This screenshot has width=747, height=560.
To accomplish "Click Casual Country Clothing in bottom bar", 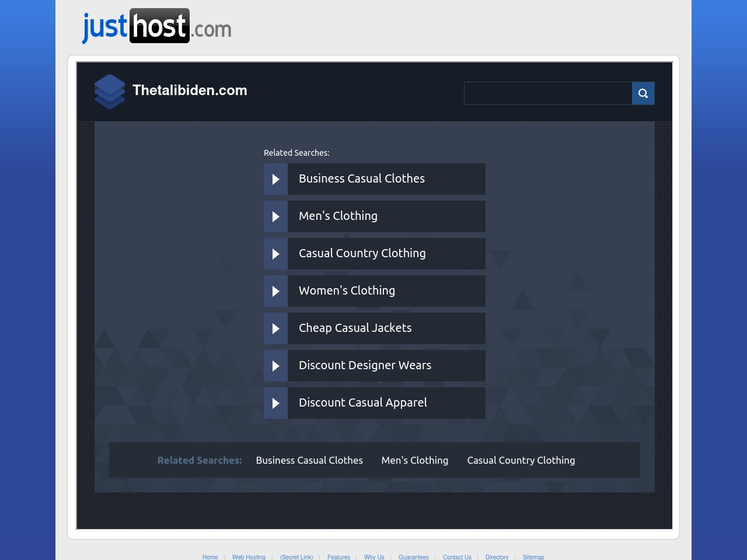I will pyautogui.click(x=521, y=460).
